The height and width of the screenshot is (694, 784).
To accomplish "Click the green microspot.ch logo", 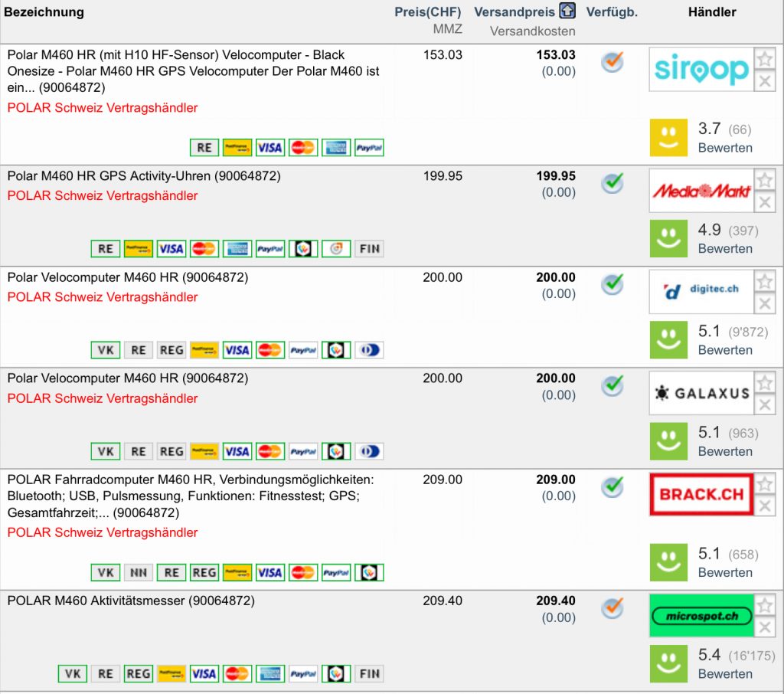I will [701, 615].
